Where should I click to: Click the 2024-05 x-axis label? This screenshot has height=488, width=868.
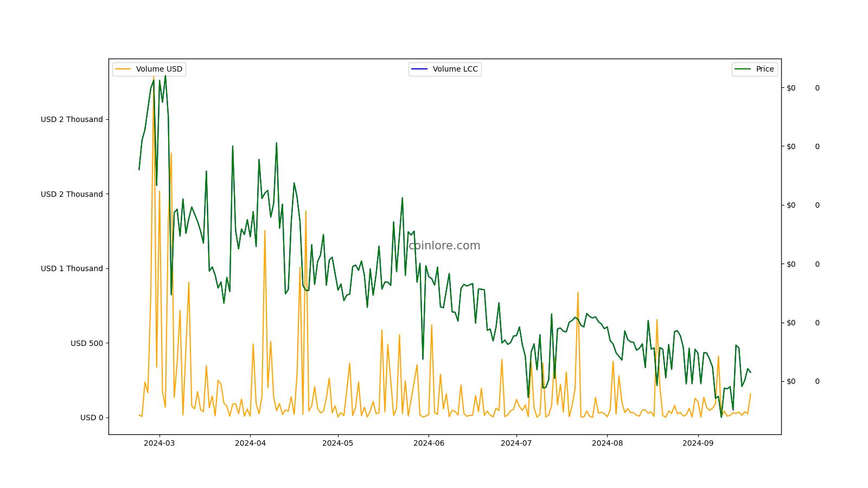click(338, 443)
